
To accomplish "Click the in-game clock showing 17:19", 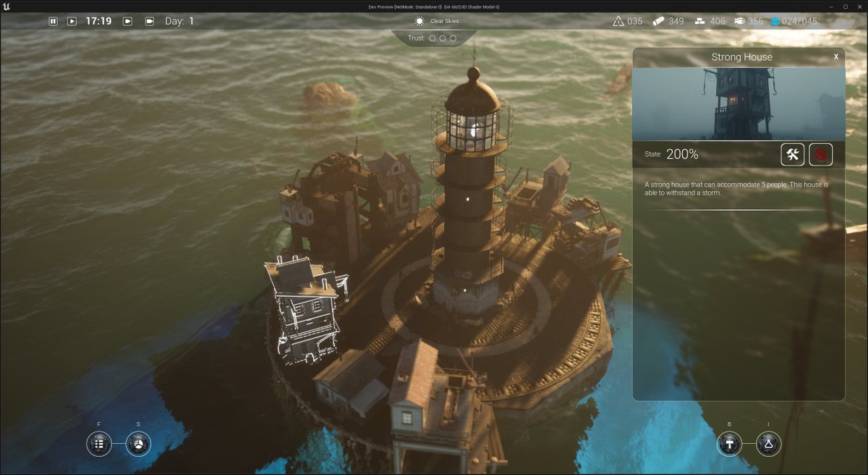I will coord(98,21).
